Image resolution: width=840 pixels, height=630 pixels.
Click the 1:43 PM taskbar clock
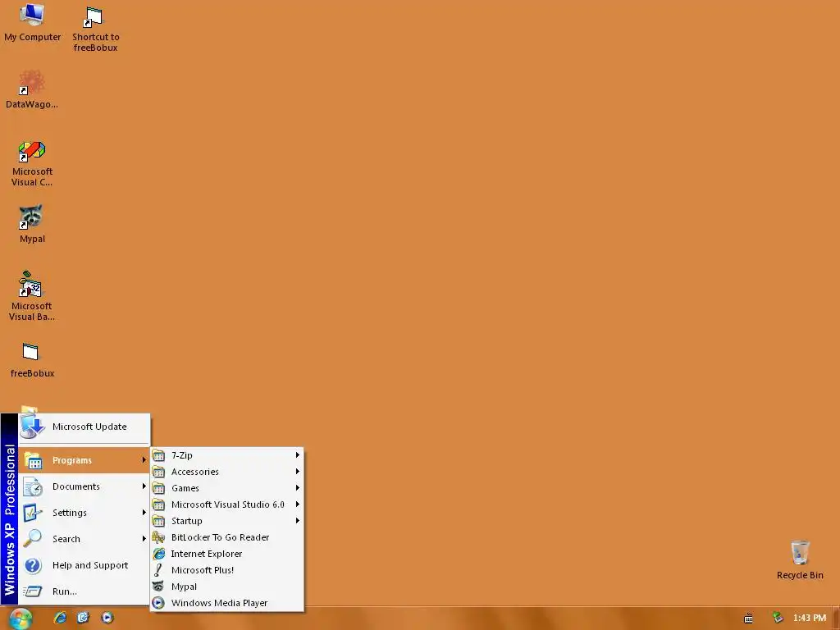click(810, 618)
